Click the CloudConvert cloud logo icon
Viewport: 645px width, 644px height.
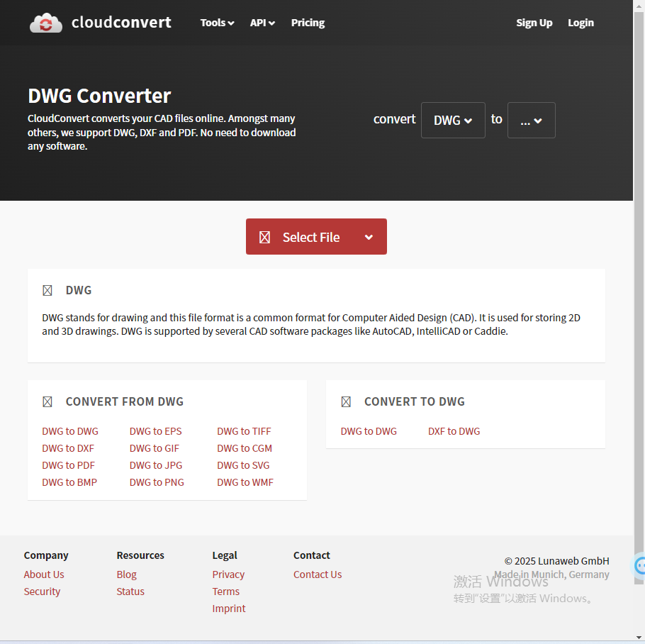(x=45, y=23)
